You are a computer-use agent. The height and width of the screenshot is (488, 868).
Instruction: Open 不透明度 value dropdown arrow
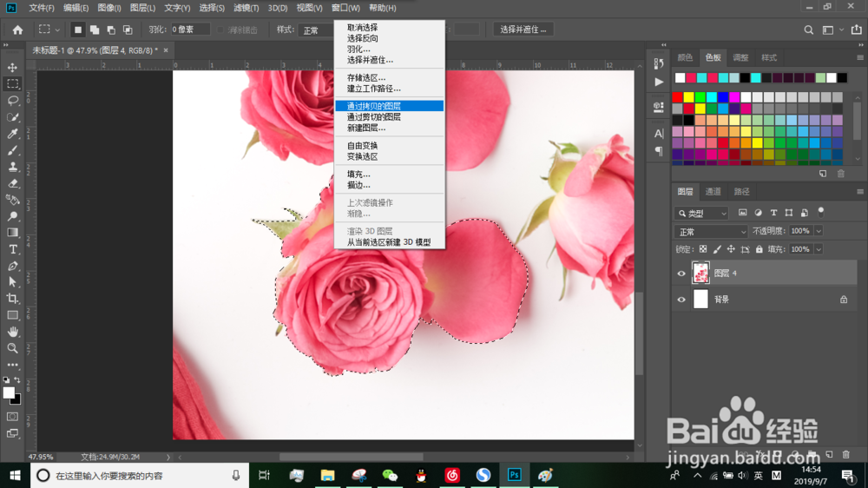click(x=819, y=231)
